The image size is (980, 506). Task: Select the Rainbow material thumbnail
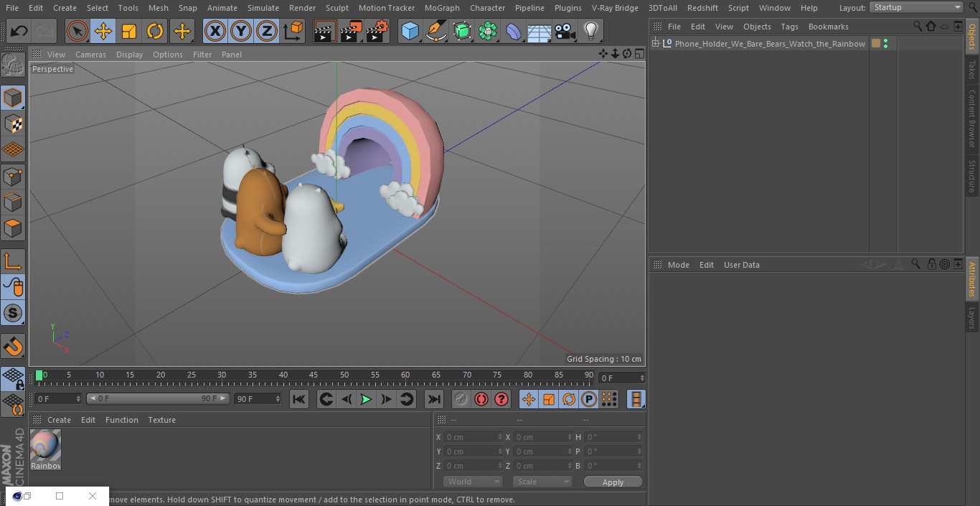click(45, 445)
